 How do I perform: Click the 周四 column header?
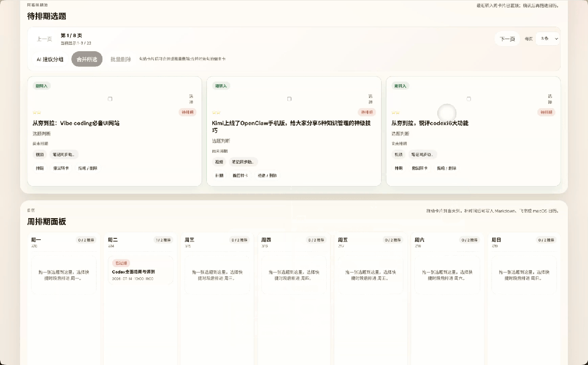point(266,240)
